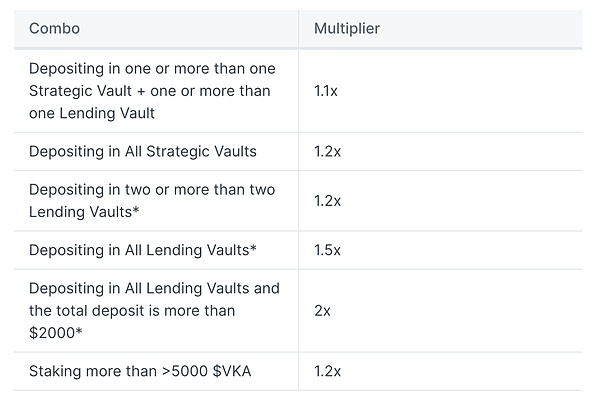Viewport: 600px width, 407px height.
Task: Click "the total deposit is more than" text line
Action: pos(132,310)
